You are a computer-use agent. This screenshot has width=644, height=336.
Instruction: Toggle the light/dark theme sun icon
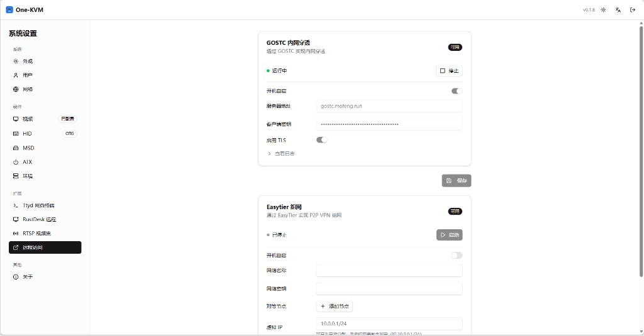pyautogui.click(x=603, y=10)
